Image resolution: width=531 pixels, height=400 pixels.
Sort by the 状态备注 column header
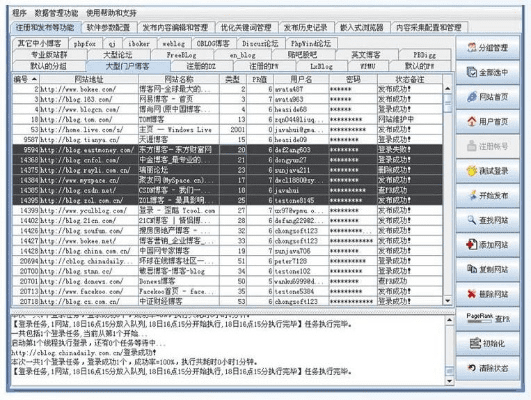click(410, 80)
